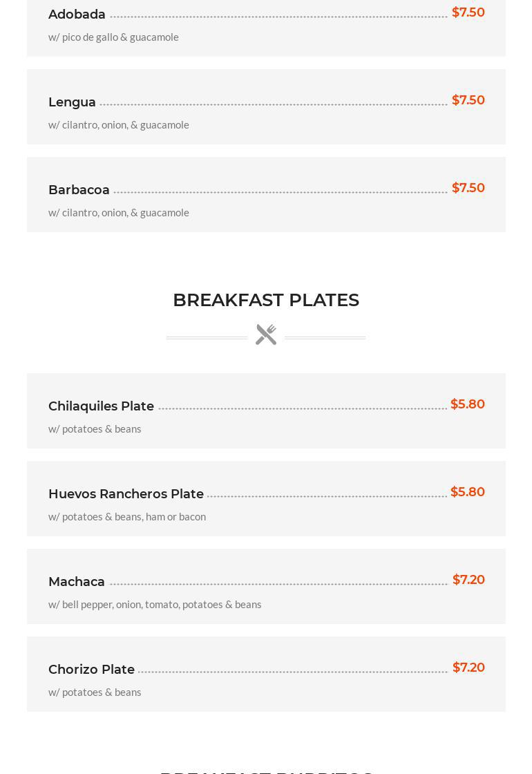The height and width of the screenshot is (774, 532).
Task: Click the Lengua menu item name
Action: click(72, 102)
